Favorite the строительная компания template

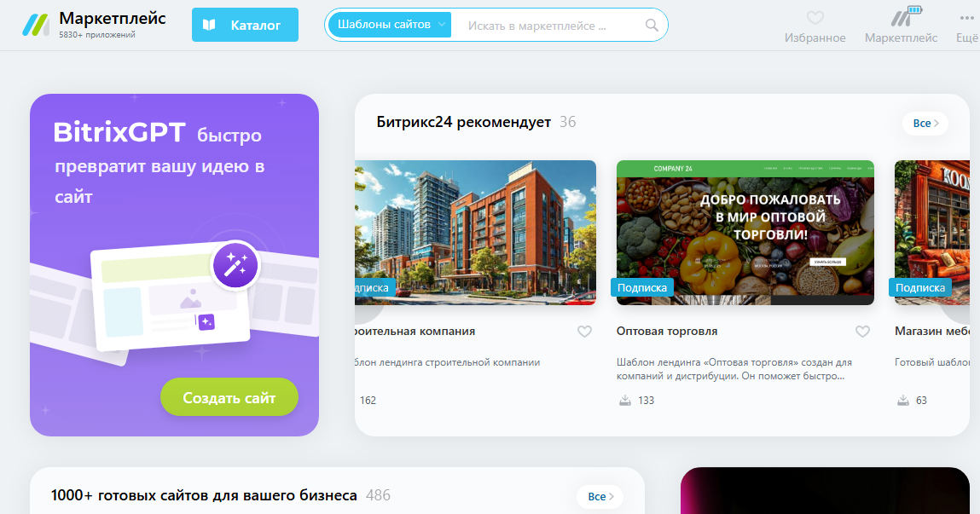(584, 332)
